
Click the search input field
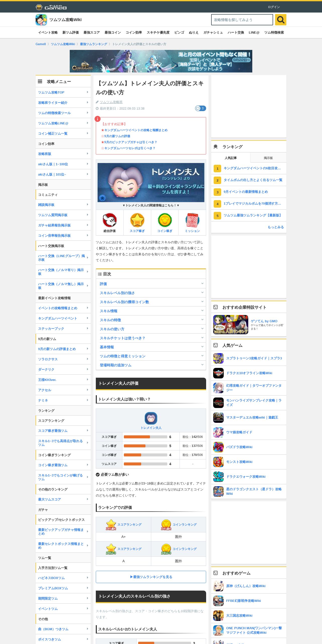tap(242, 20)
